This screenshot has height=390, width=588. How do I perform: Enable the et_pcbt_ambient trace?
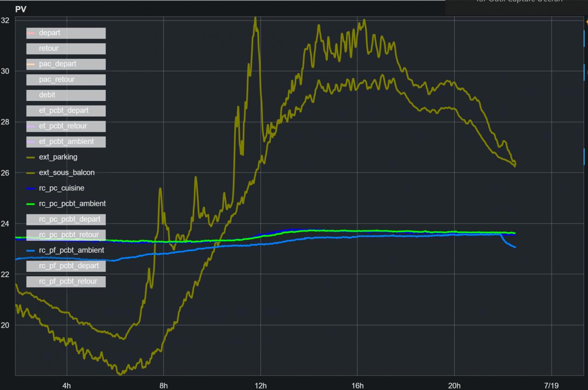coord(66,142)
